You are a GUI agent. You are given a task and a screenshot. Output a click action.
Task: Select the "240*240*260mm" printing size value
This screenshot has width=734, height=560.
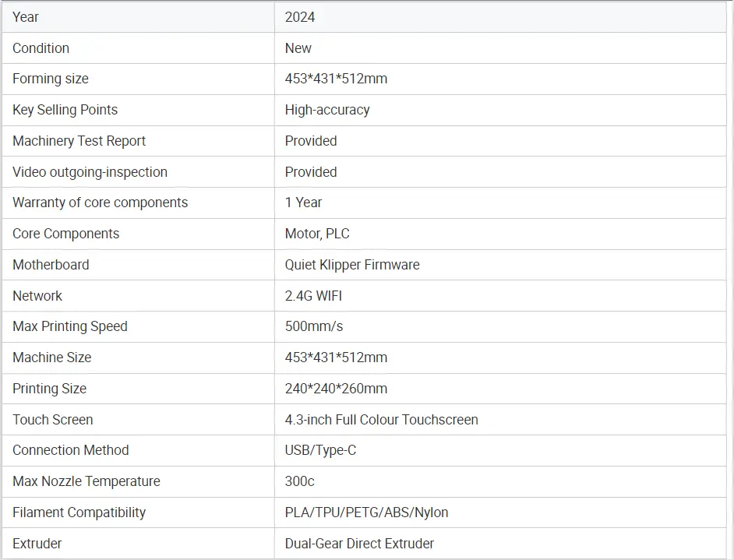[x=336, y=389]
